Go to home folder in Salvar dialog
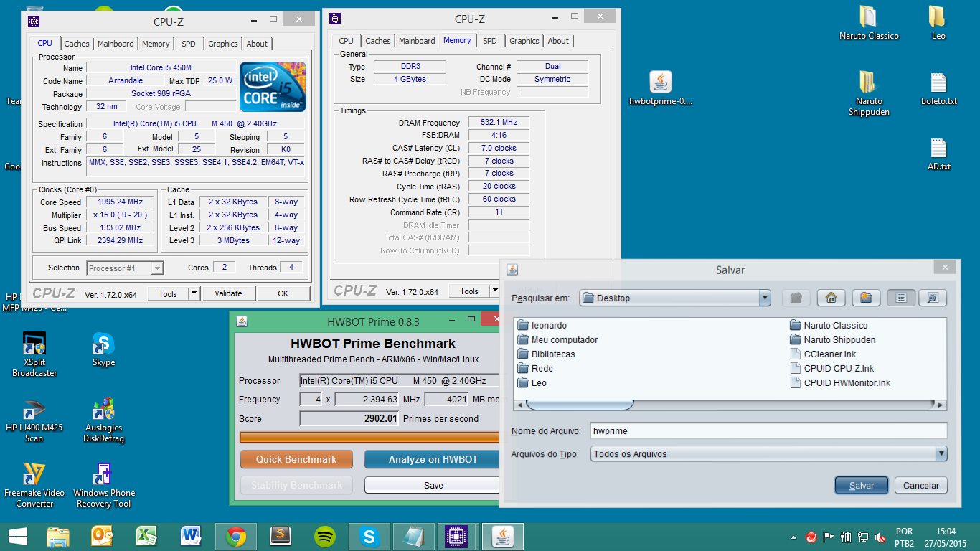Viewport: 980px width, 551px height. 831,298
